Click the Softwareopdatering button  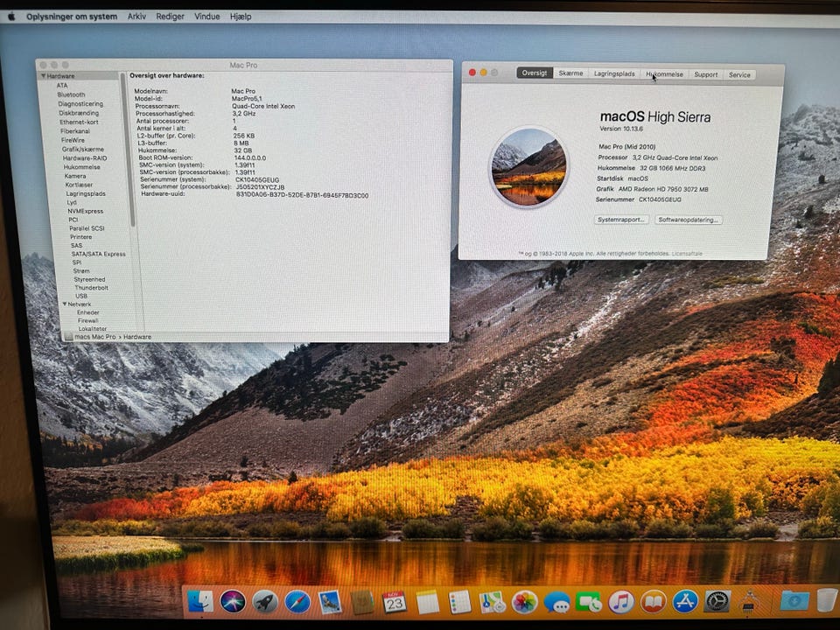pos(689,220)
